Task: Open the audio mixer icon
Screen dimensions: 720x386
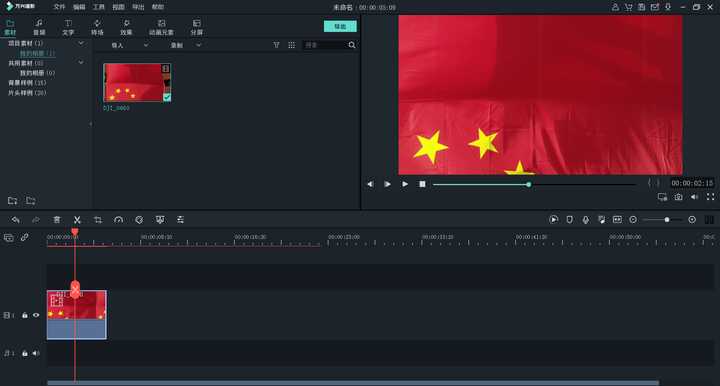Action: 602,220
